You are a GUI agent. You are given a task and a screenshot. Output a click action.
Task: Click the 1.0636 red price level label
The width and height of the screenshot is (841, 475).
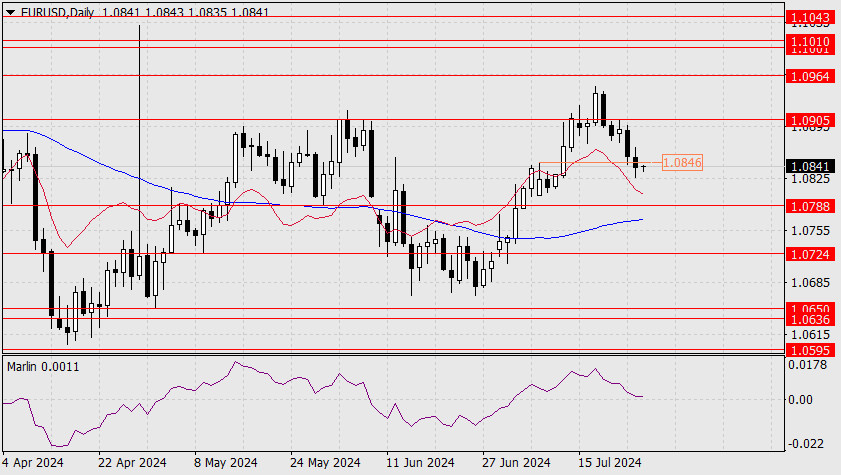click(810, 320)
